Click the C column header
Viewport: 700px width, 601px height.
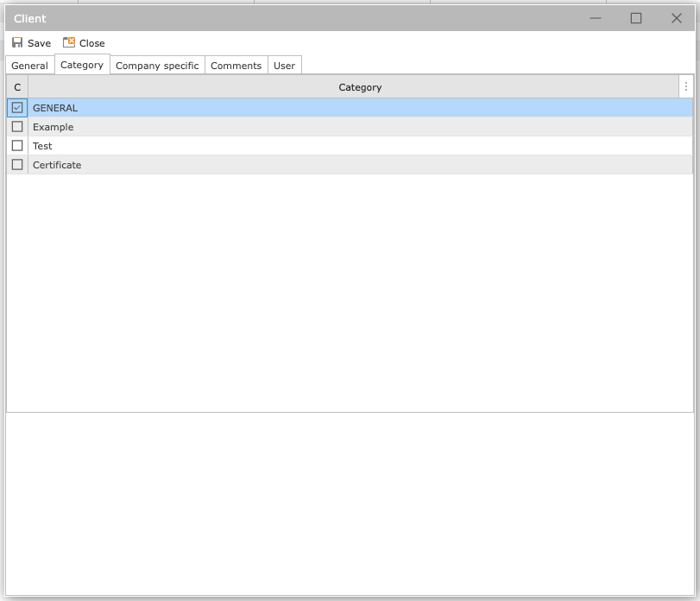17,87
